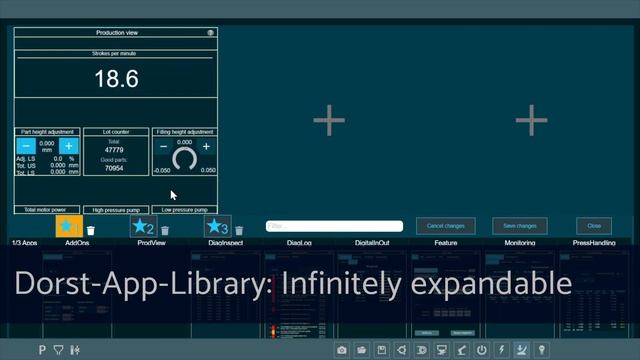Click the round icon in Production view header

pos(210,33)
